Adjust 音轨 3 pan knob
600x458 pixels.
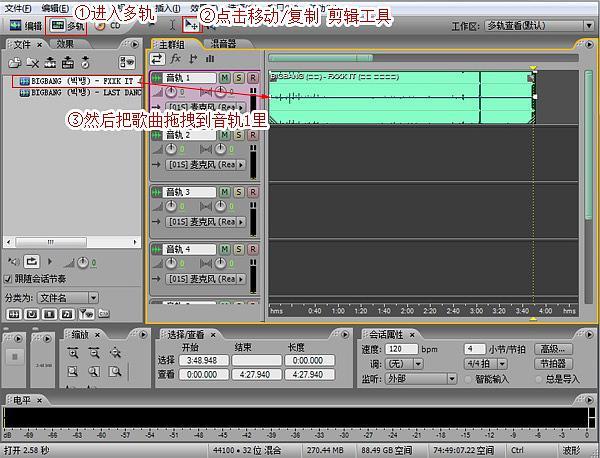point(220,206)
